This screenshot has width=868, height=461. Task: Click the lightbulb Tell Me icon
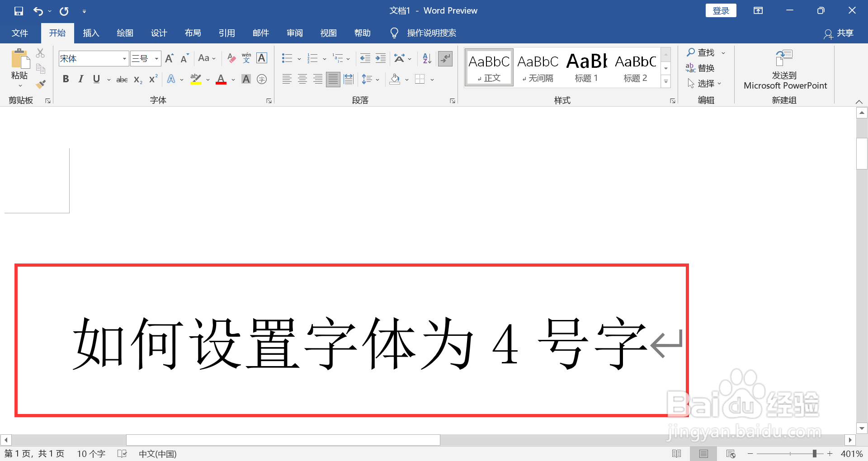coord(394,33)
